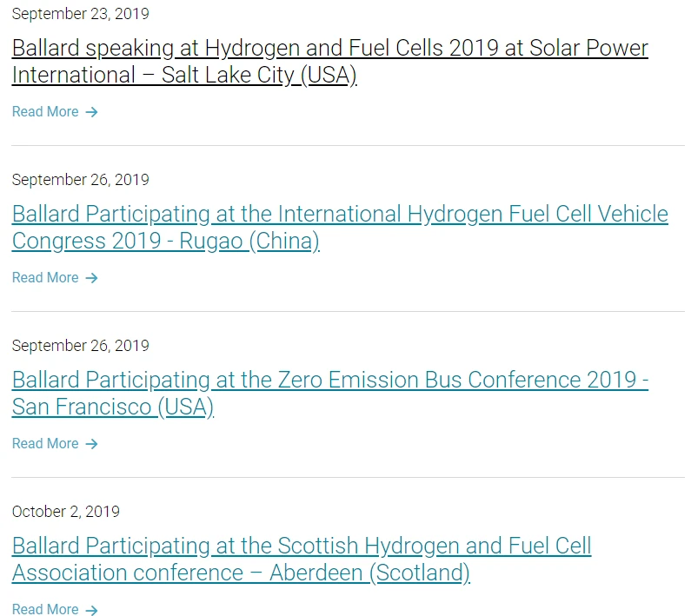This screenshot has width=691, height=616.
Task: Click the divider line below the Rugao (China) article
Action: click(348, 311)
